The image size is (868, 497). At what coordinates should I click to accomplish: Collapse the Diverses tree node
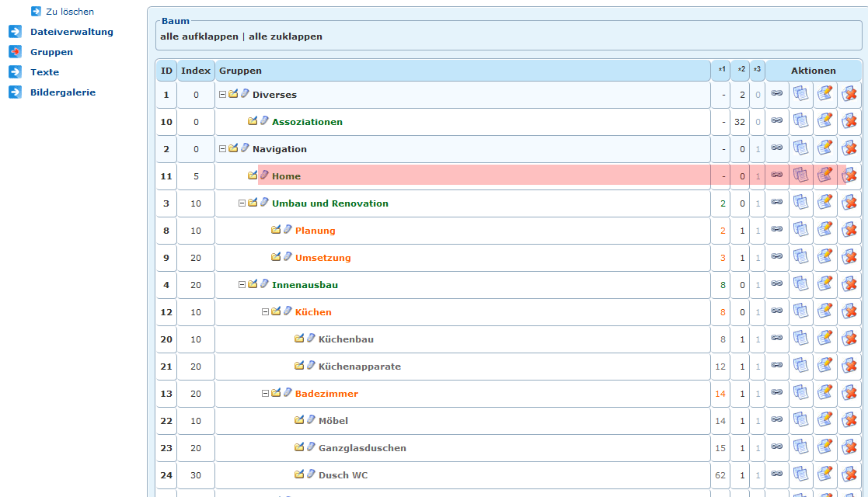coord(223,95)
